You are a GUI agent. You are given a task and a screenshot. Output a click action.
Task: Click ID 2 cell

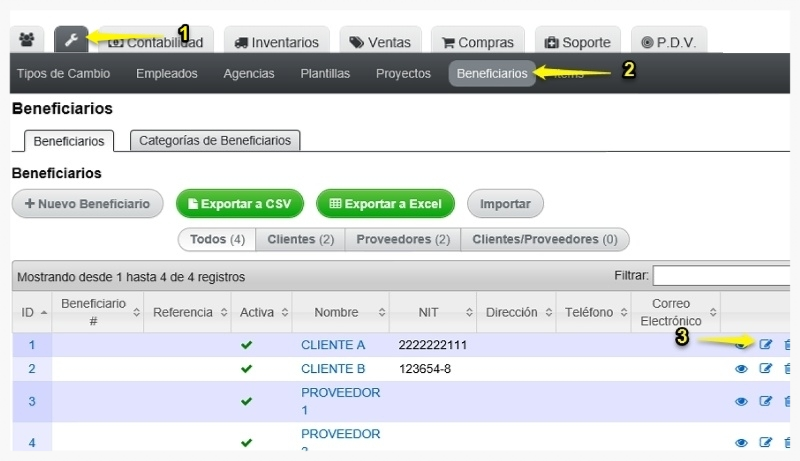point(32,369)
